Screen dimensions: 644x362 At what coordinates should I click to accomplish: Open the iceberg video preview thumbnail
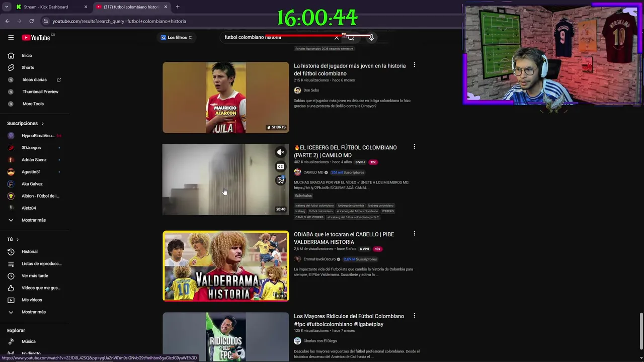225,179
